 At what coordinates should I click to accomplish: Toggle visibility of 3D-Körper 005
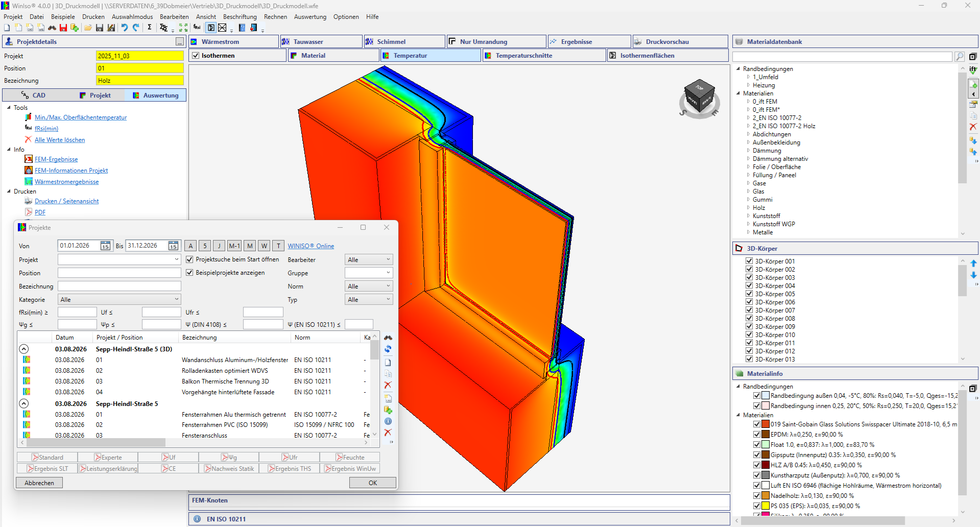pyautogui.click(x=749, y=294)
